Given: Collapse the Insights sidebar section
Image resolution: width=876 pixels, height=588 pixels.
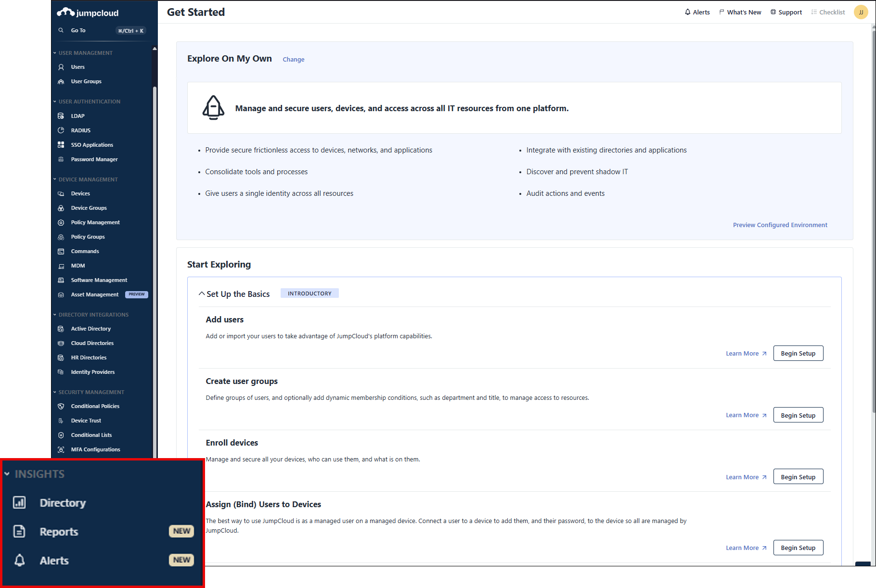Looking at the screenshot, I should (7, 474).
